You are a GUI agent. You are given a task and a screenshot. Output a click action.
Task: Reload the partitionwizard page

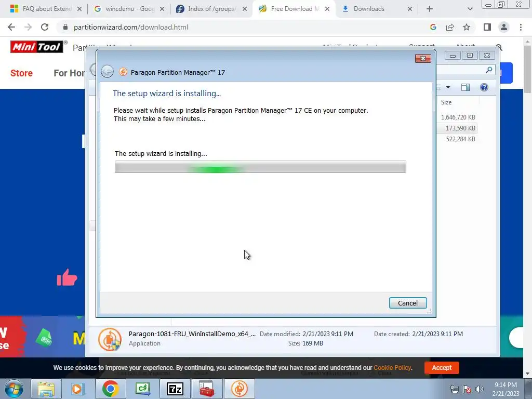pyautogui.click(x=45, y=27)
